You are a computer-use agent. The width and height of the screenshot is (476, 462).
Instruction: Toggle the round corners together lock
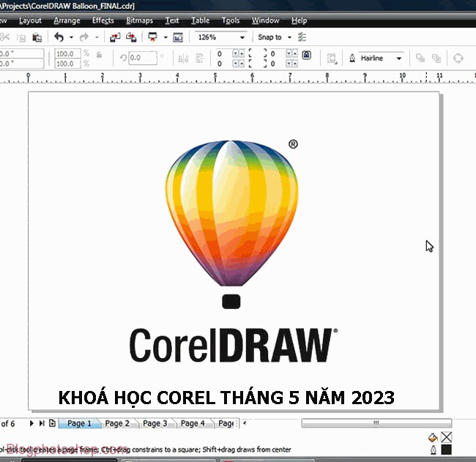point(307,55)
